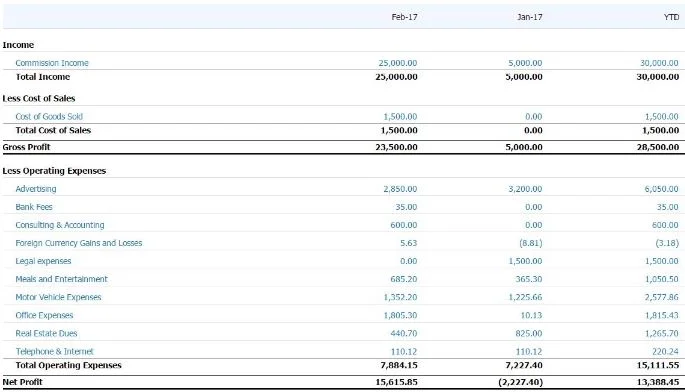Click Advertising Jan-17 value 3,200.00
The image size is (685, 392).
tap(525, 189)
